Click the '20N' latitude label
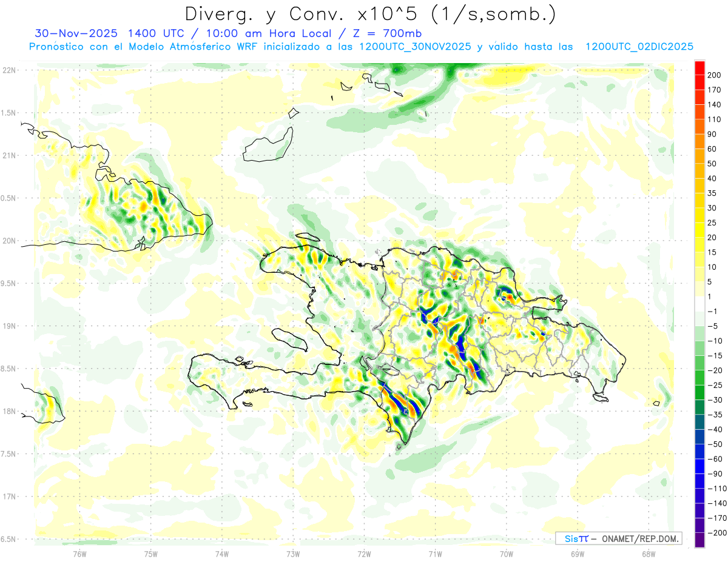Screen dimensions: 728x562 click(x=8, y=241)
